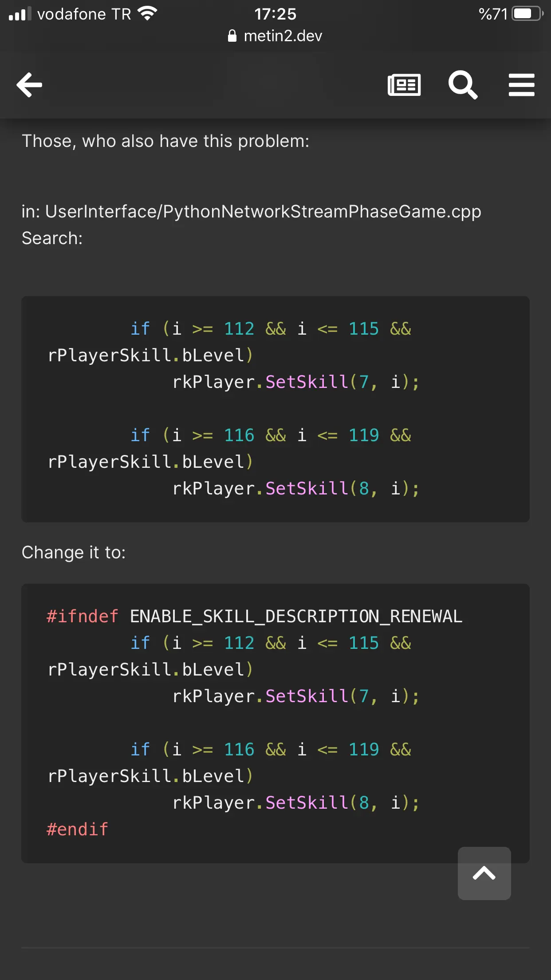551x980 pixels.
Task: Tap the %71 battery percentage
Action: (x=493, y=14)
